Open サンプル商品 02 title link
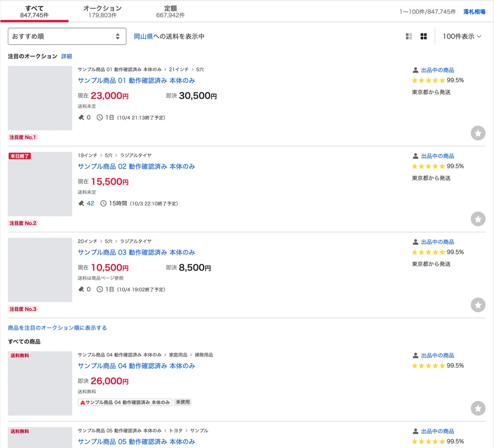 coord(137,166)
